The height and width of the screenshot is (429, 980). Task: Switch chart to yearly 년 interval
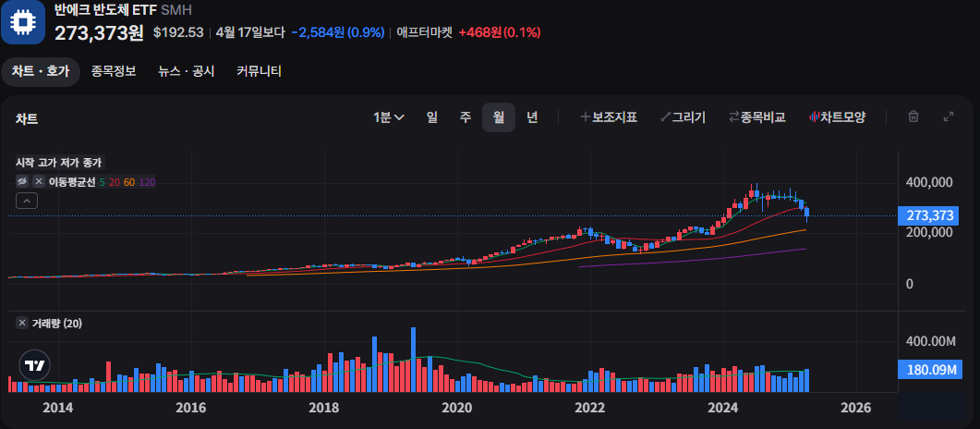tap(532, 116)
